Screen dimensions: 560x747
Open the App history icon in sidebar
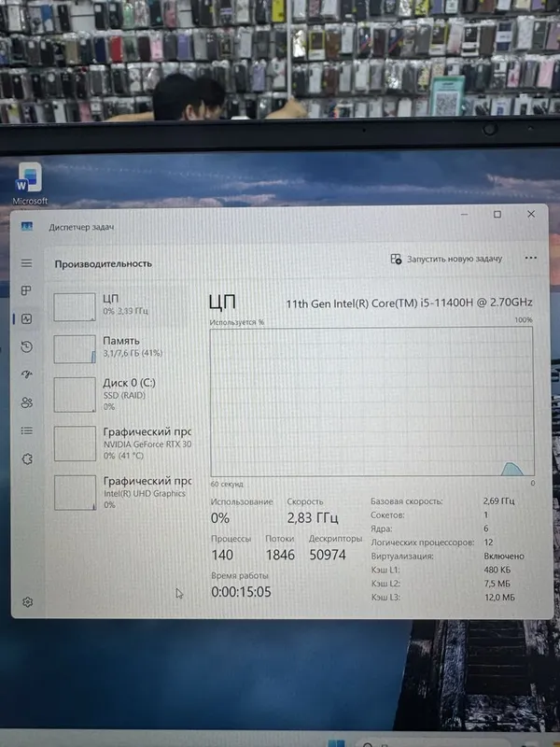coord(27,346)
